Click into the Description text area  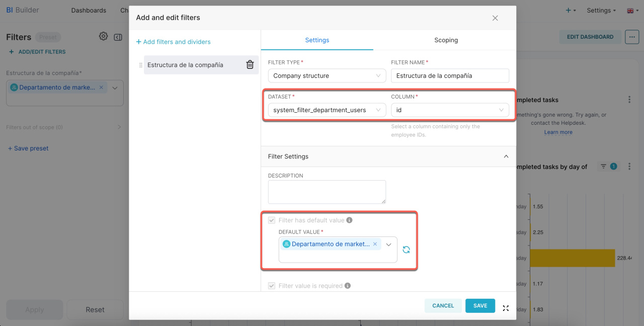[327, 192]
